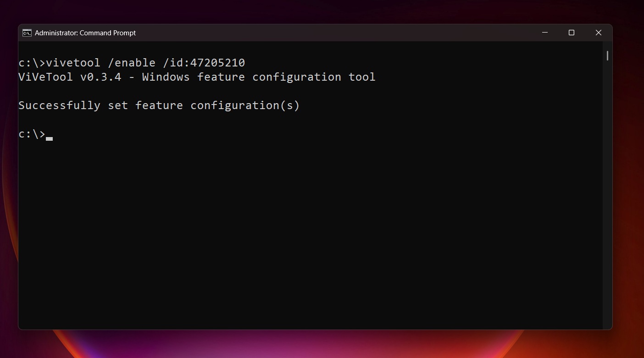Click the "/enable" argument in the command
Screen dimensions: 644x358
[x=132, y=63]
